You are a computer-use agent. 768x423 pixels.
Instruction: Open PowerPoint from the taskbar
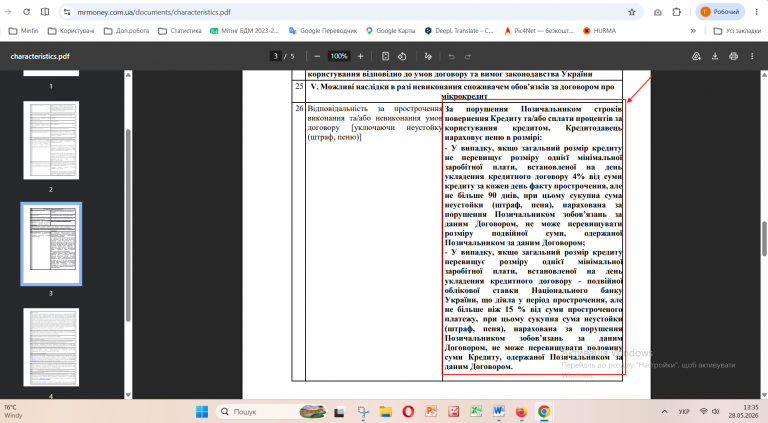click(431, 412)
